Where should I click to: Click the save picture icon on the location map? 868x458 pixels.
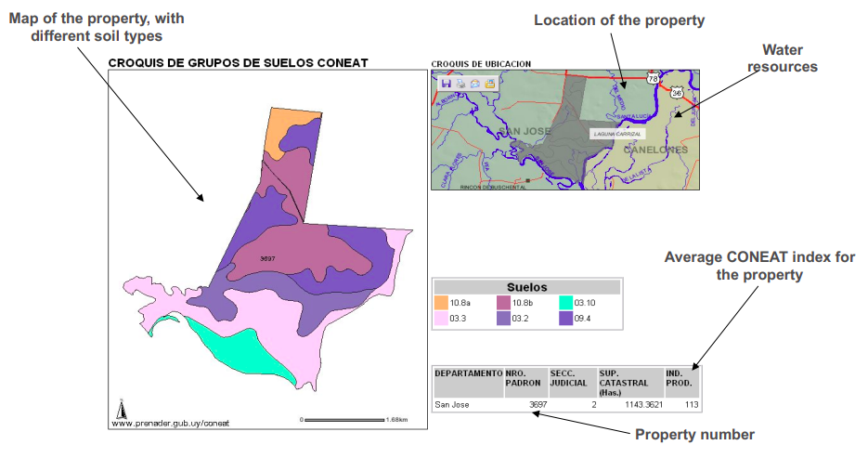pos(489,84)
